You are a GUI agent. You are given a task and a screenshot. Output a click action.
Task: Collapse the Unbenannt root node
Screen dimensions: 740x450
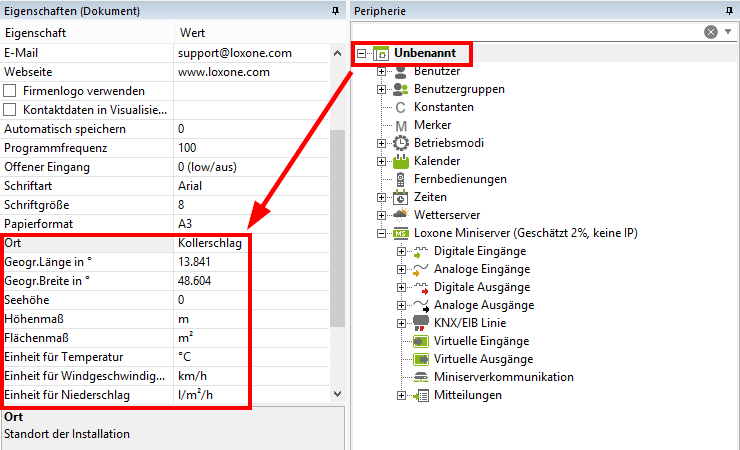click(361, 53)
